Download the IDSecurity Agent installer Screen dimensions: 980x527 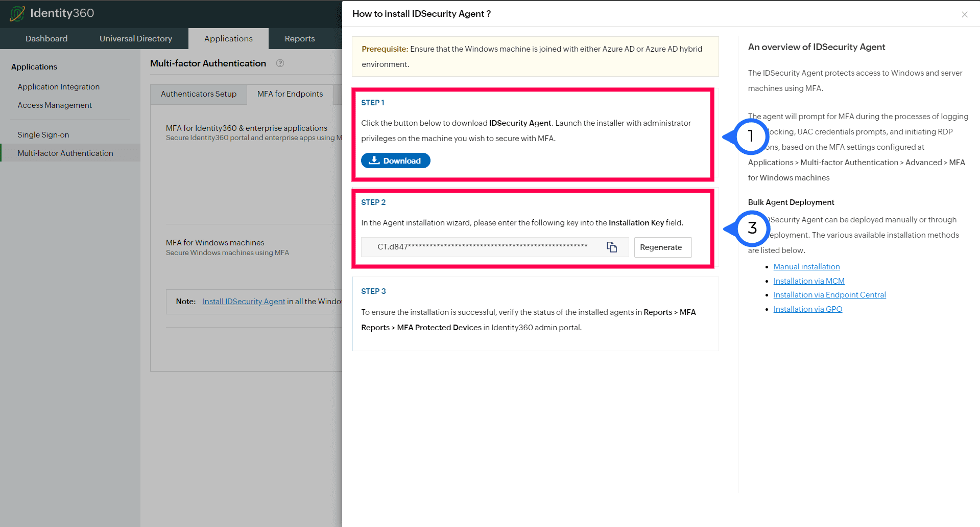coord(396,161)
